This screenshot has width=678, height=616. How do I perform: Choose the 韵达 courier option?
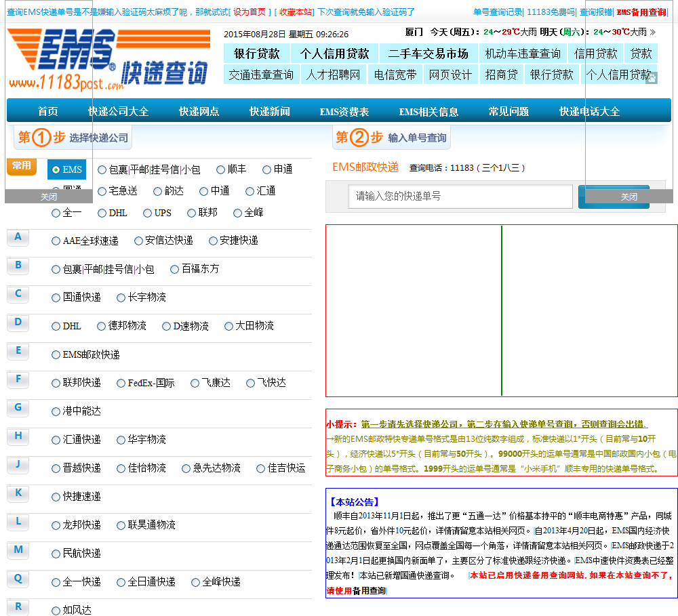pyautogui.click(x=158, y=192)
